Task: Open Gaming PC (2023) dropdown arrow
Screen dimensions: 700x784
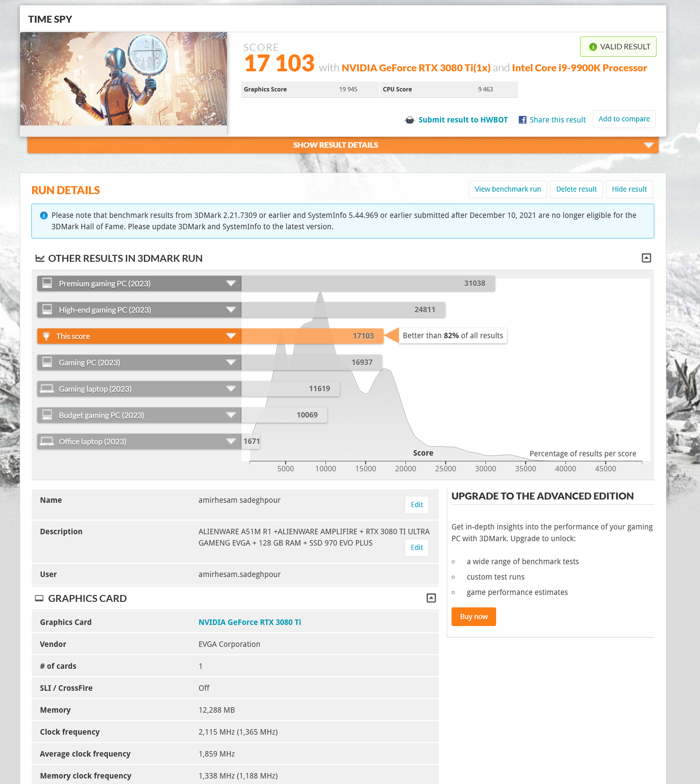Action: [231, 362]
